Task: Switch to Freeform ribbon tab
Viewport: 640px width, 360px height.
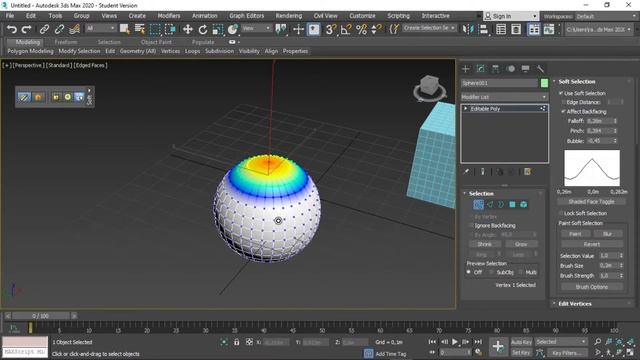Action: [x=66, y=42]
